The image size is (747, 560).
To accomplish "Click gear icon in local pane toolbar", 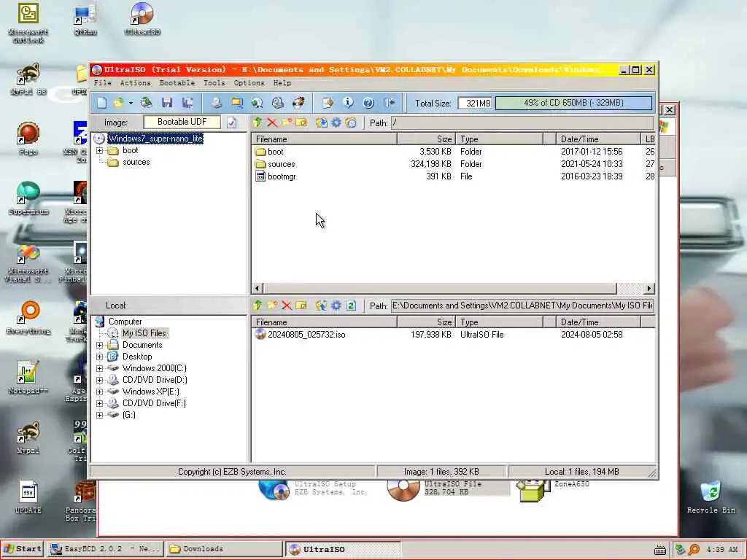I will tap(336, 306).
